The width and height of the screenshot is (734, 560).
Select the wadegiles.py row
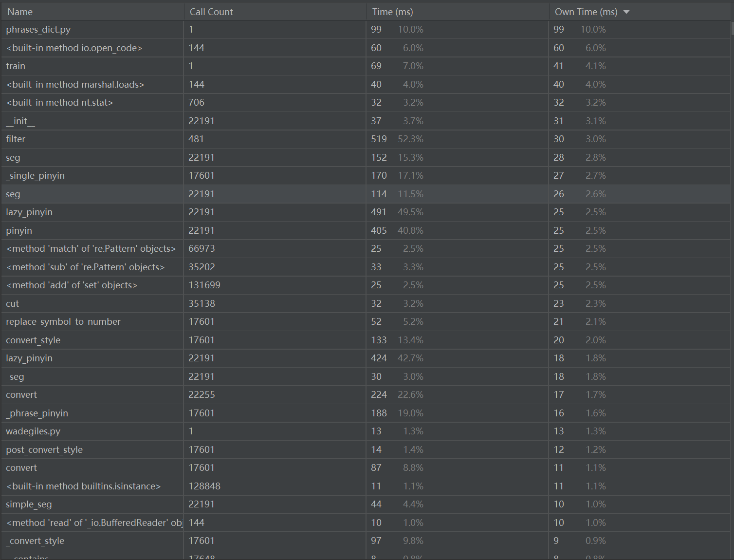click(33, 431)
